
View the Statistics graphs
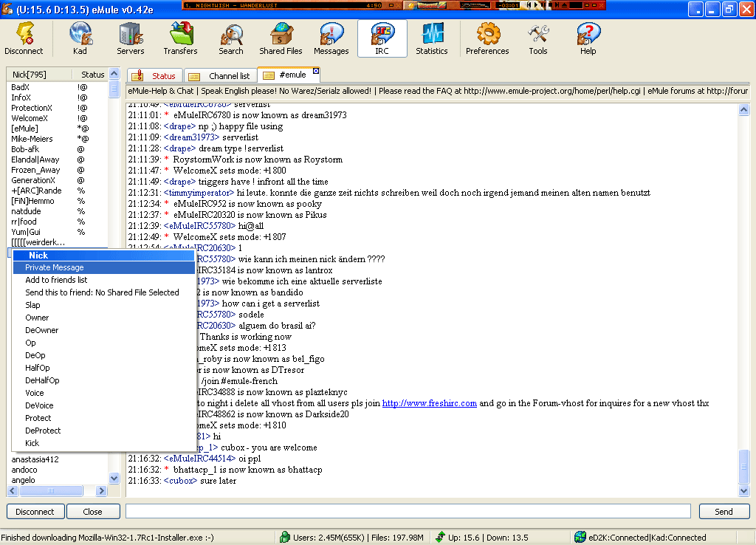(x=431, y=38)
